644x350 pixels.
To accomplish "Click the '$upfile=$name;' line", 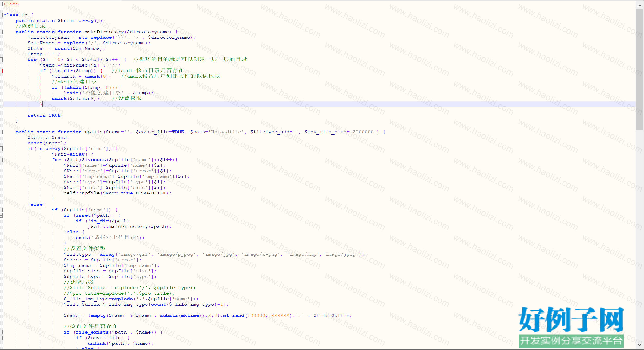I will 49,137.
